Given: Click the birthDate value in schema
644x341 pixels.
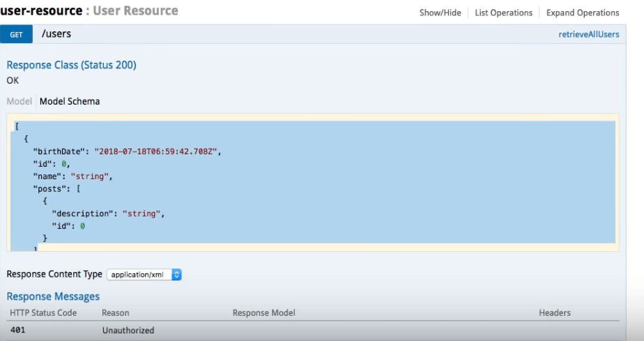Looking at the screenshot, I should coord(155,151).
